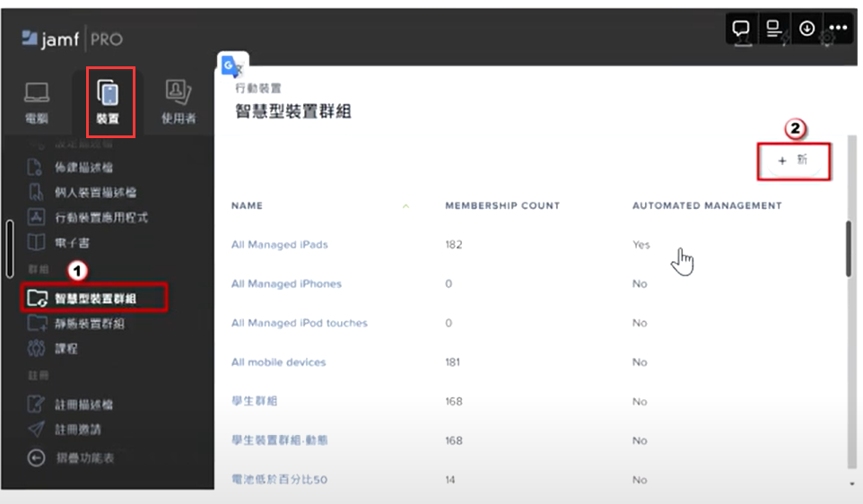The height and width of the screenshot is (504, 863).
Task: Open the 電子書 (eBooks) section
Action: tap(58, 243)
